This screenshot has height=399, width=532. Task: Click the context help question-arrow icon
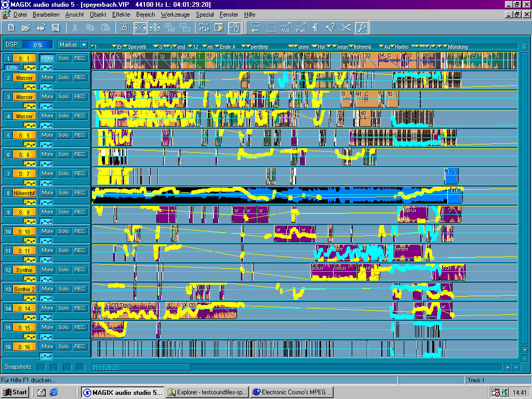330,27
